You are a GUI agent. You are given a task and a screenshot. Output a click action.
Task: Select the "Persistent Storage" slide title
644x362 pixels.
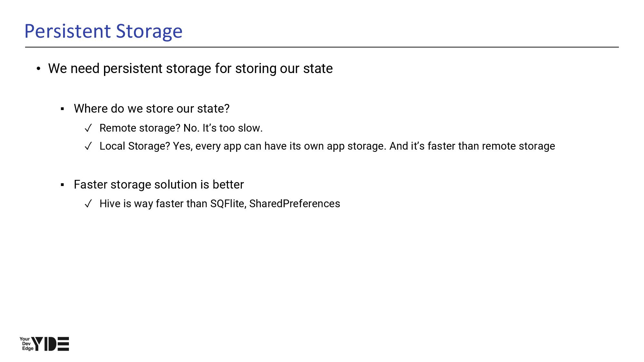click(x=103, y=31)
